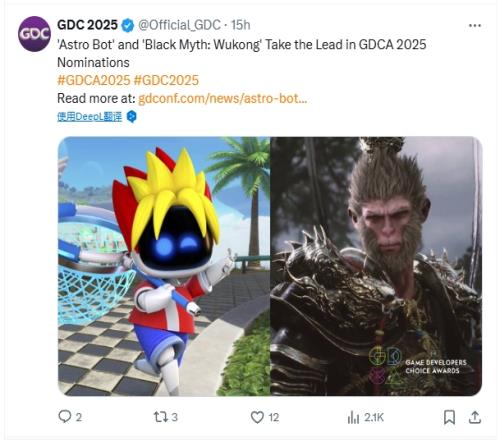The width and height of the screenshot is (500, 440).
Task: Click the retweet repost icon
Action: click(x=160, y=417)
